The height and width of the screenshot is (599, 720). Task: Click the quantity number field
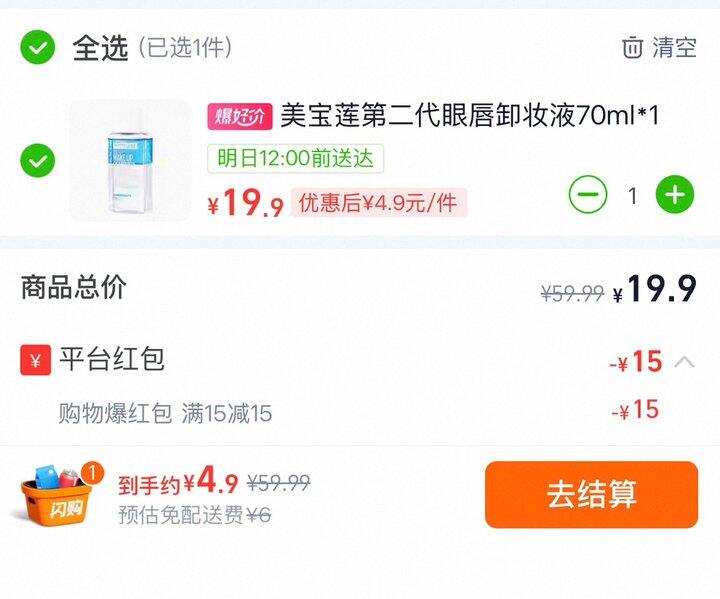tap(632, 195)
